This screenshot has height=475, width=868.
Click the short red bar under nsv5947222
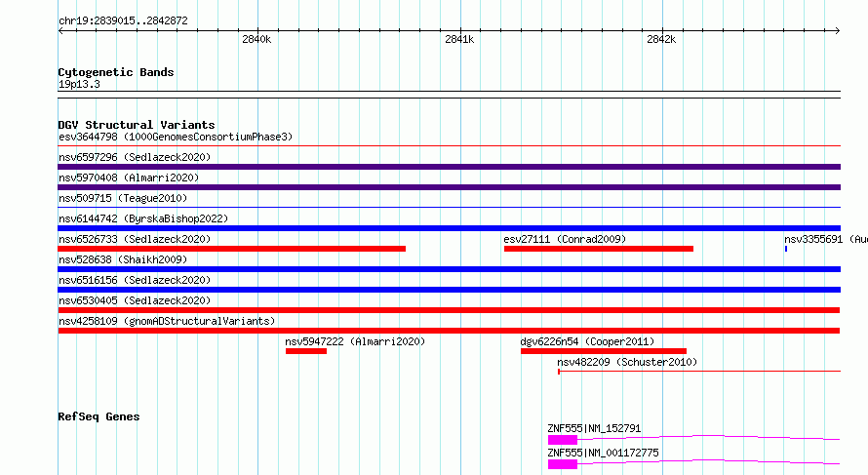point(306,351)
